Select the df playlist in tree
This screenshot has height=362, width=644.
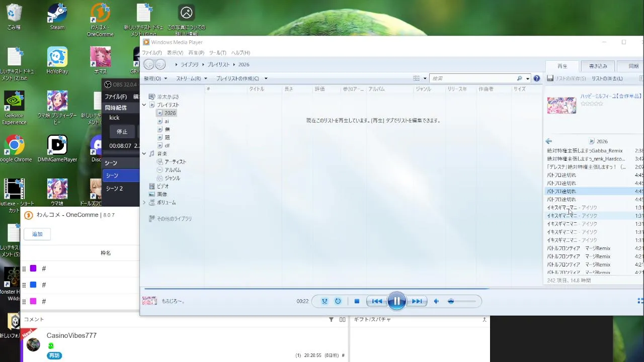[167, 146]
